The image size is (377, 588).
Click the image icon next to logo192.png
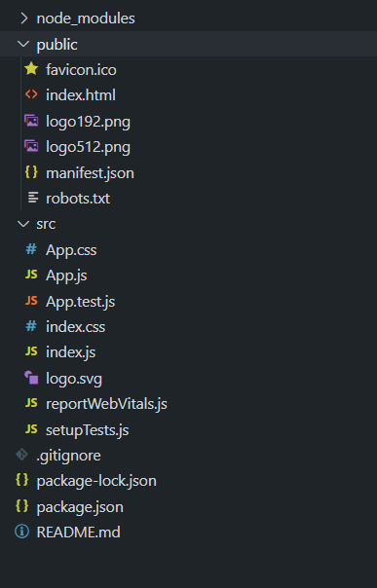[x=31, y=121]
